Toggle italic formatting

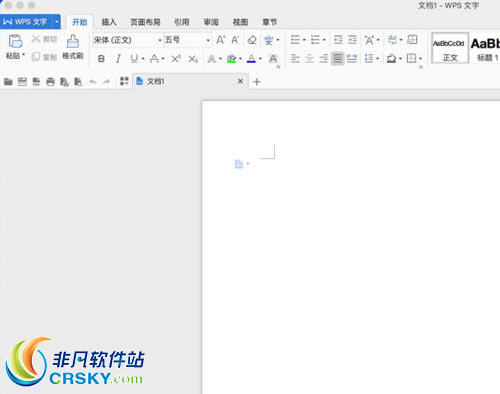click(118, 59)
